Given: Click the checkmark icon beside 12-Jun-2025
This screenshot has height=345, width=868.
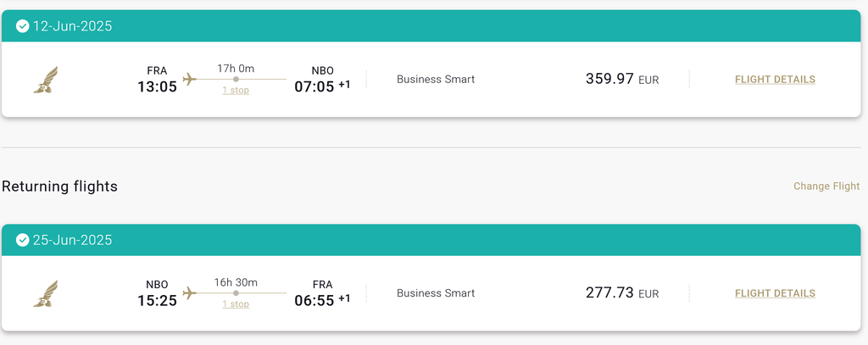Looking at the screenshot, I should coord(23,26).
